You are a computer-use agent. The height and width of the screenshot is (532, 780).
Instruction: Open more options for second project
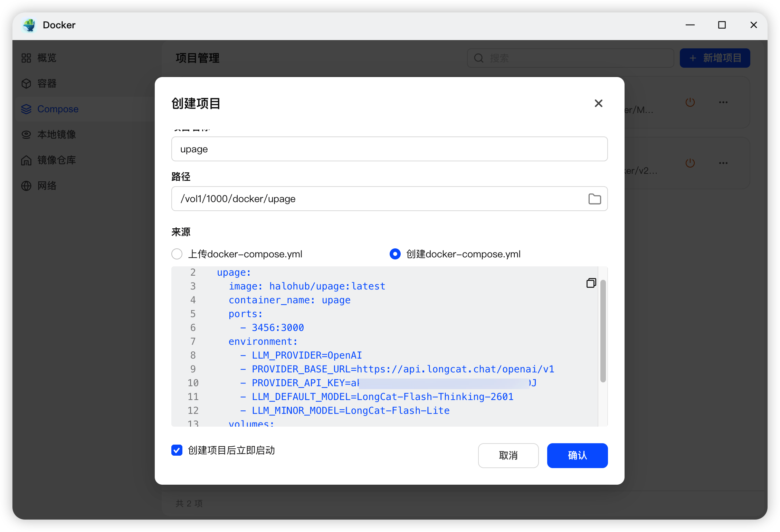[723, 163]
